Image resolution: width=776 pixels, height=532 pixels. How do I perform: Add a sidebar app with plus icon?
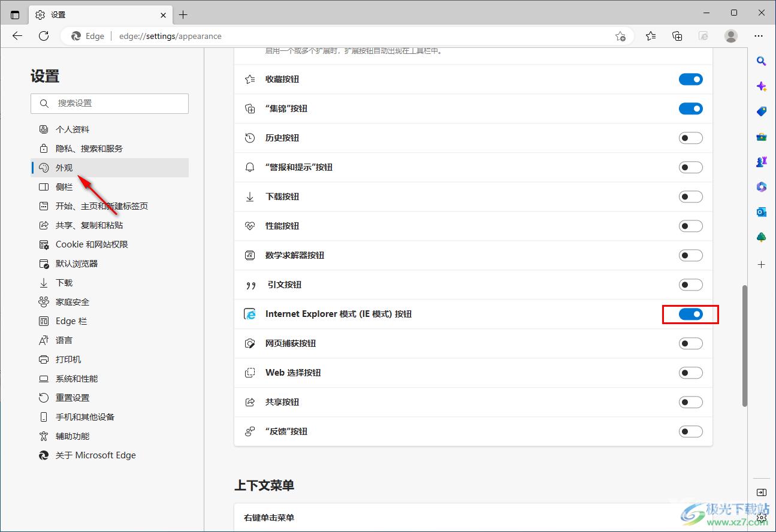(x=761, y=264)
